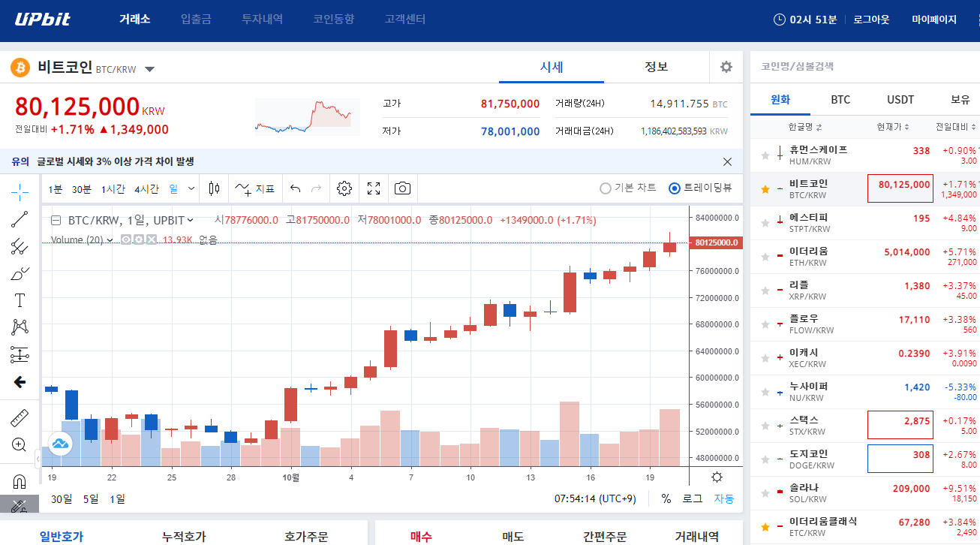This screenshot has width=980, height=545.
Task: Click the Upbit logo
Action: click(42, 19)
